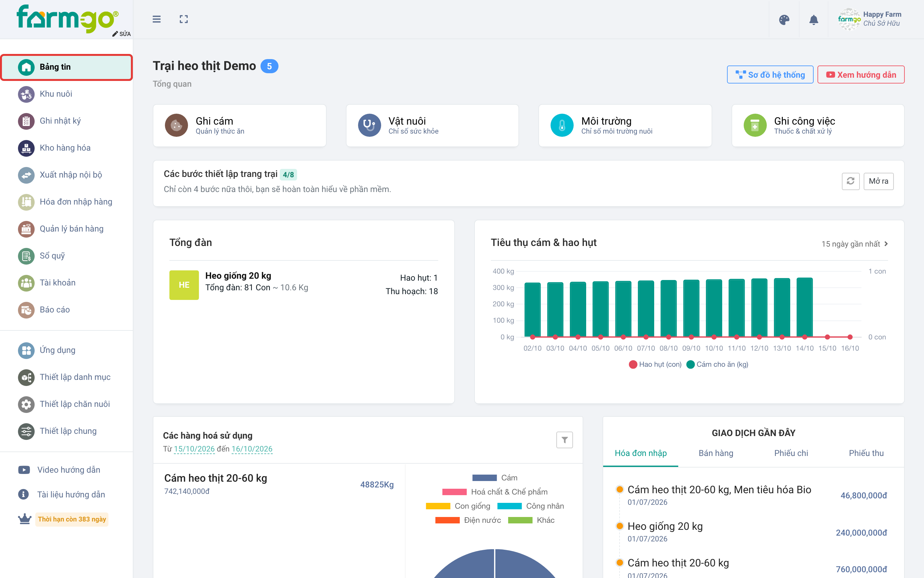
Task: Click Xem hướng dẫn button
Action: pos(860,74)
